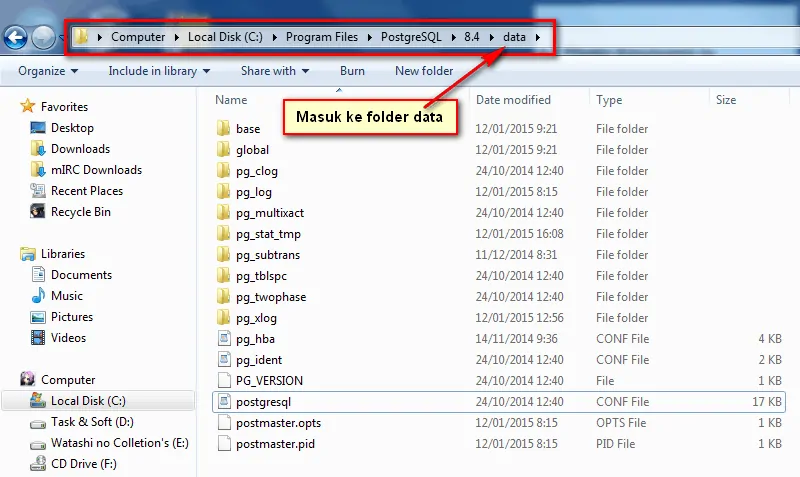Image resolution: width=800 pixels, height=477 pixels.
Task: Select the pg_stat_tmp folder
Action: click(x=268, y=234)
